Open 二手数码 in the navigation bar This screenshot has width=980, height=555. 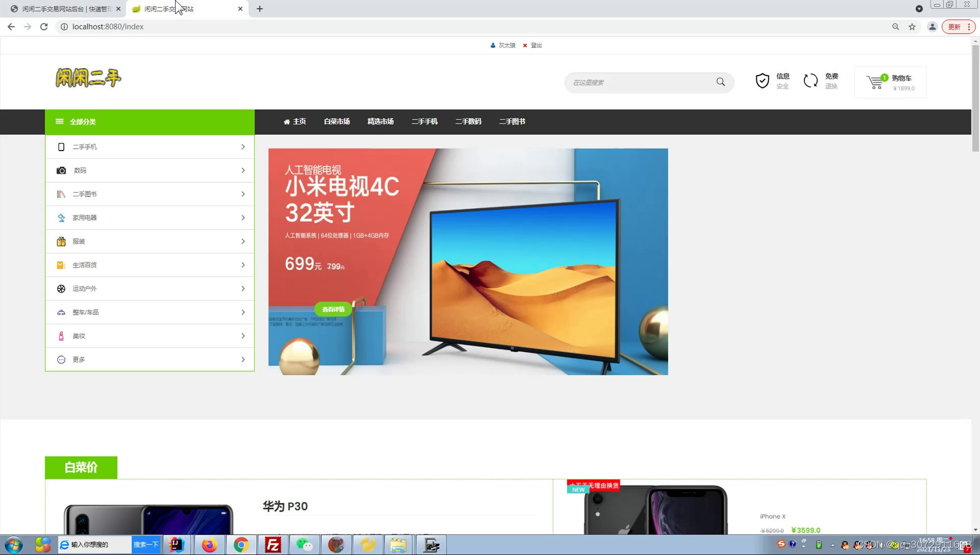click(x=468, y=121)
